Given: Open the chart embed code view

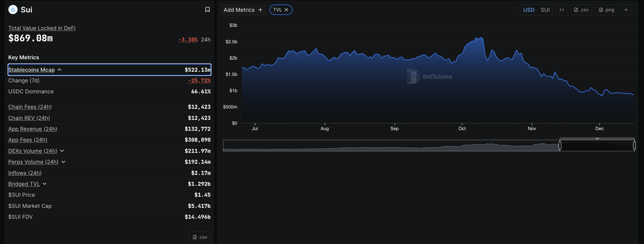Looking at the screenshot, I should 561,10.
